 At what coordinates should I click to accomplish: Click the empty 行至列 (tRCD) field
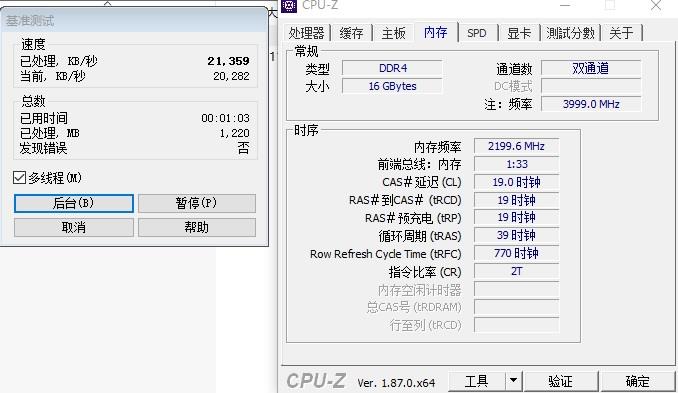pos(516,325)
